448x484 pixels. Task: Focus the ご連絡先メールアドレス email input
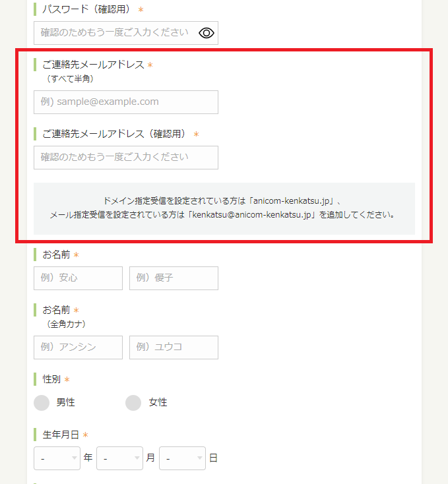click(126, 102)
